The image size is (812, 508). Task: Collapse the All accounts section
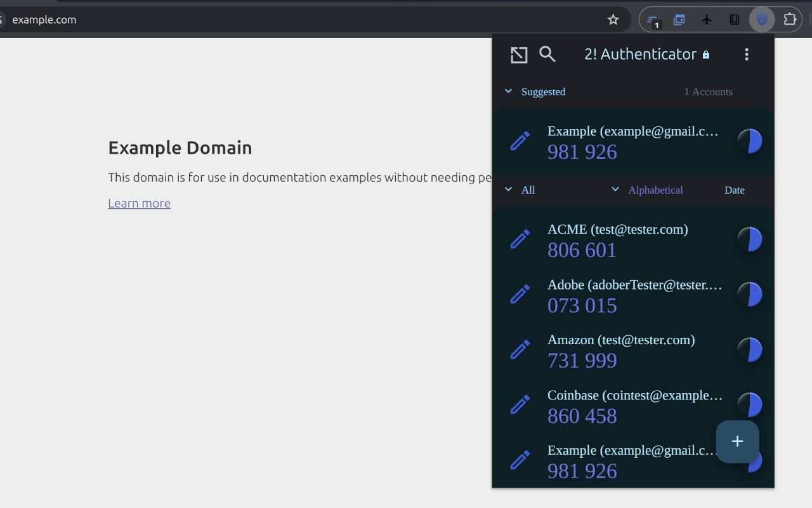click(508, 189)
